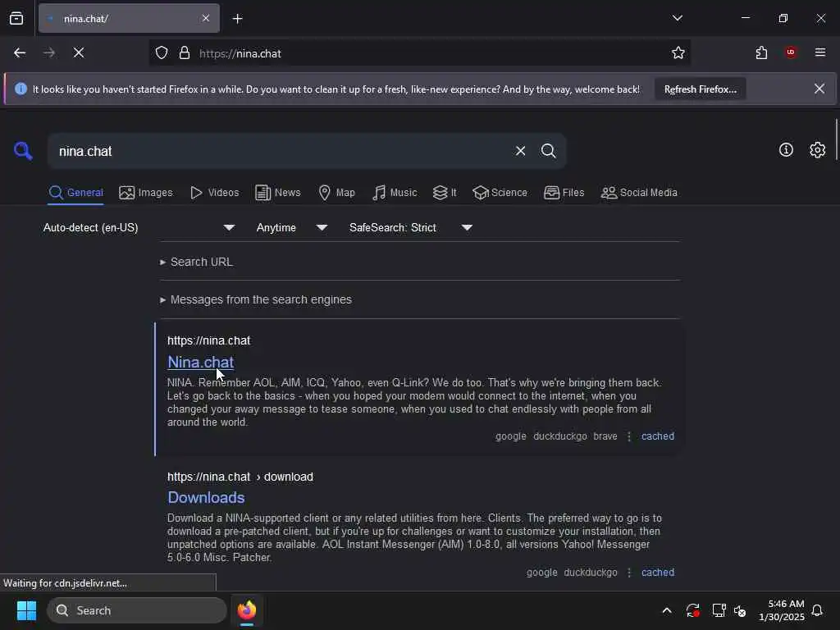Click the sync update tray icon
Screen dimensions: 840x630
tap(692, 610)
